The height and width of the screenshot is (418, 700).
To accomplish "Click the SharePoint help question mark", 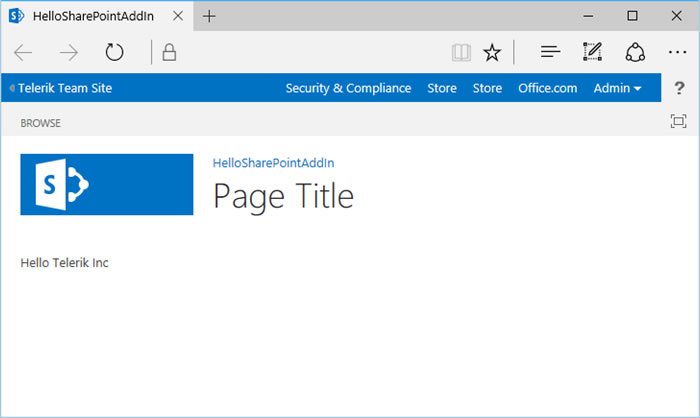I will pyautogui.click(x=679, y=88).
